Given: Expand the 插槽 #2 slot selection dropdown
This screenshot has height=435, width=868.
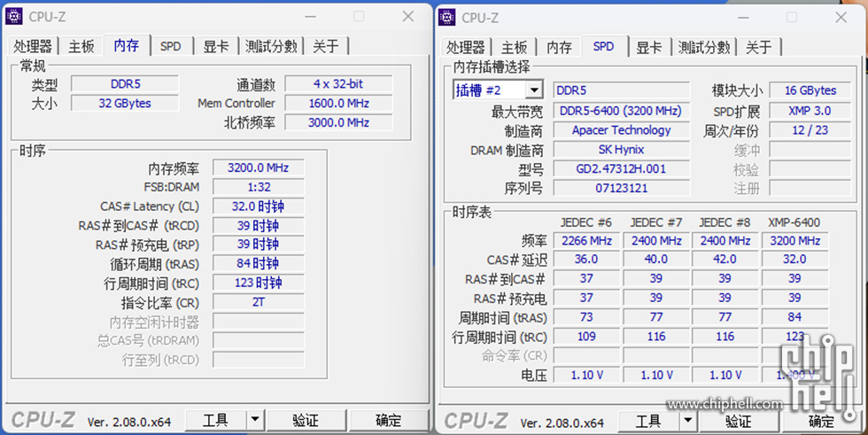Looking at the screenshot, I should coord(534,89).
